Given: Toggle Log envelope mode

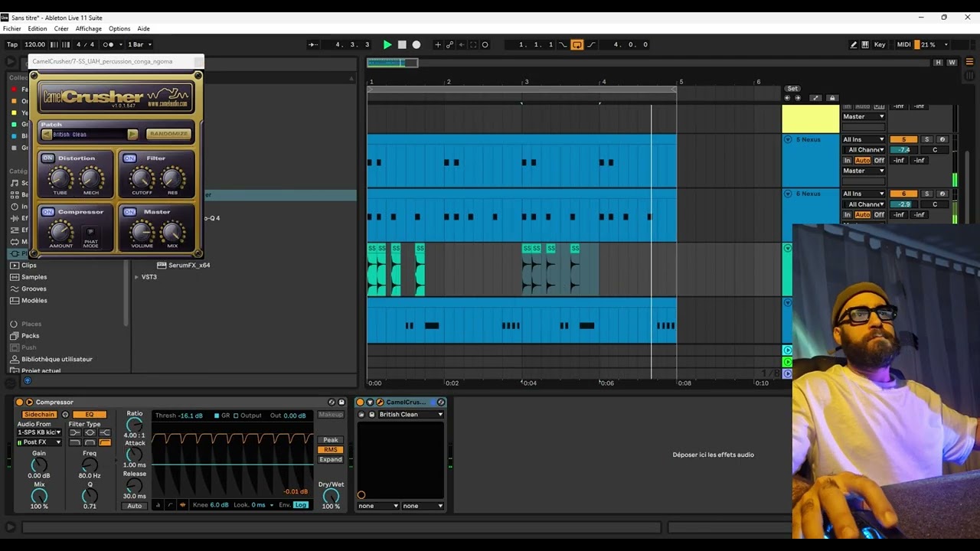Looking at the screenshot, I should coord(301,505).
